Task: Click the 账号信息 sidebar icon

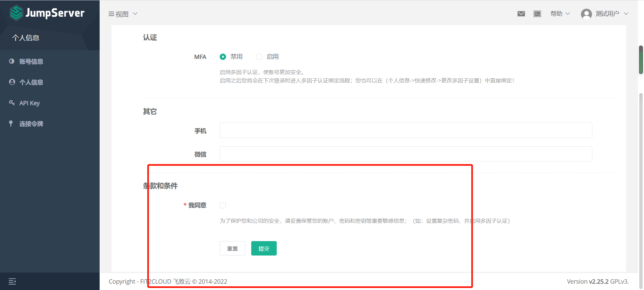Action: coord(12,61)
